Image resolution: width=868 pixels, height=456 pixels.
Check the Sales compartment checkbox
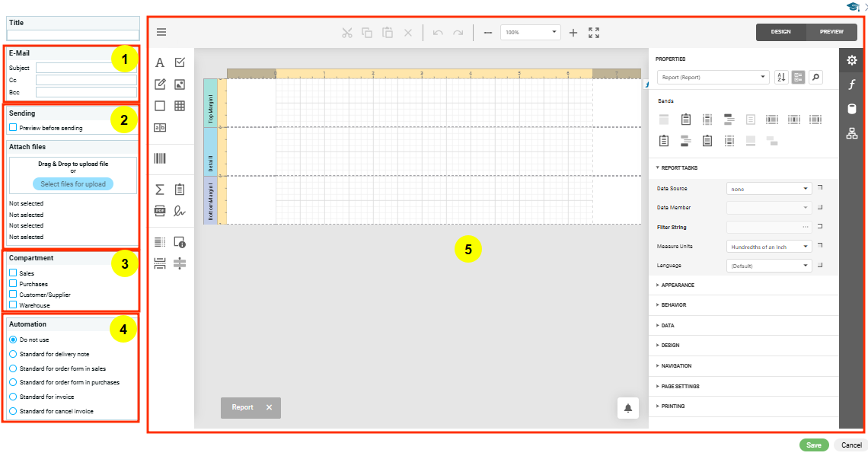point(13,273)
